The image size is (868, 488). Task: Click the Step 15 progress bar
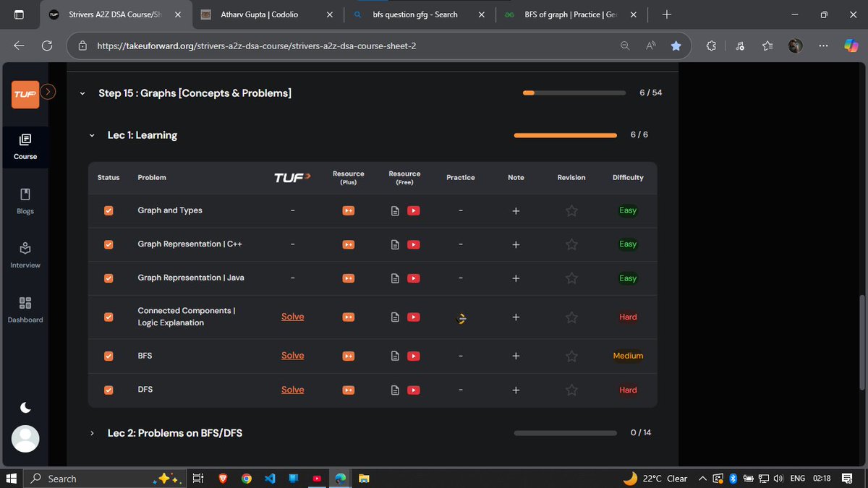pyautogui.click(x=574, y=93)
